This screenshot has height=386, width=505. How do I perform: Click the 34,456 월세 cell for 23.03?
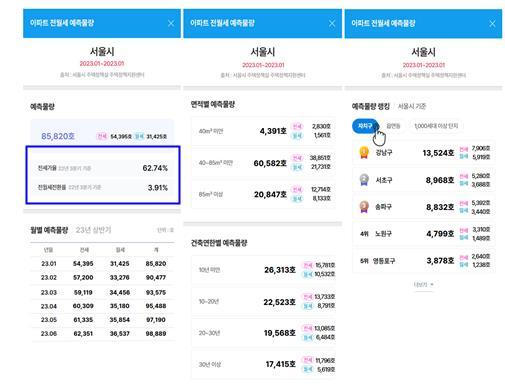coord(120,292)
